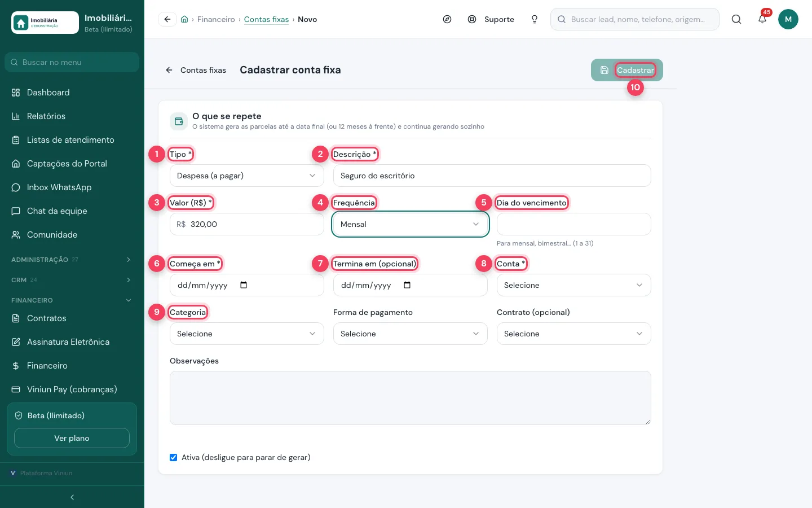Open calendar picker for Começa em
The height and width of the screenshot is (508, 812).
(244, 285)
